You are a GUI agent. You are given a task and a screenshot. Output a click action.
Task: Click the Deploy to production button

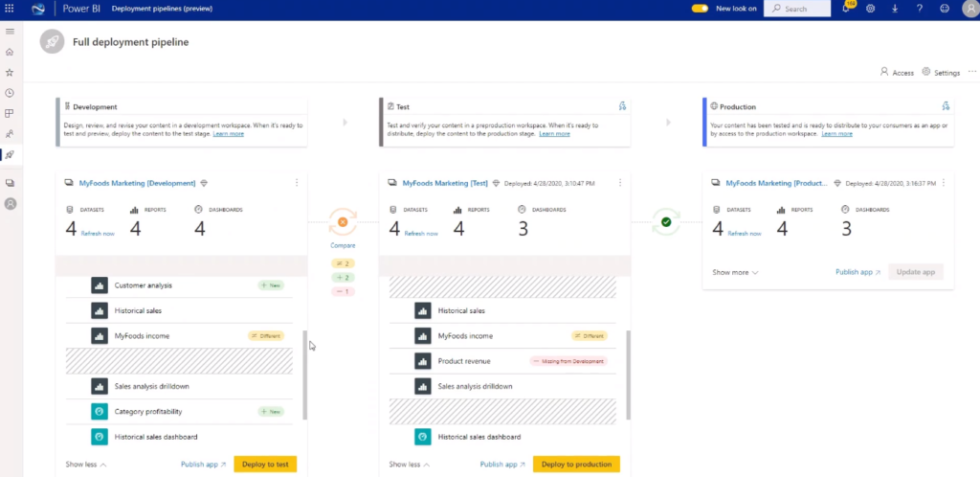tap(576, 465)
